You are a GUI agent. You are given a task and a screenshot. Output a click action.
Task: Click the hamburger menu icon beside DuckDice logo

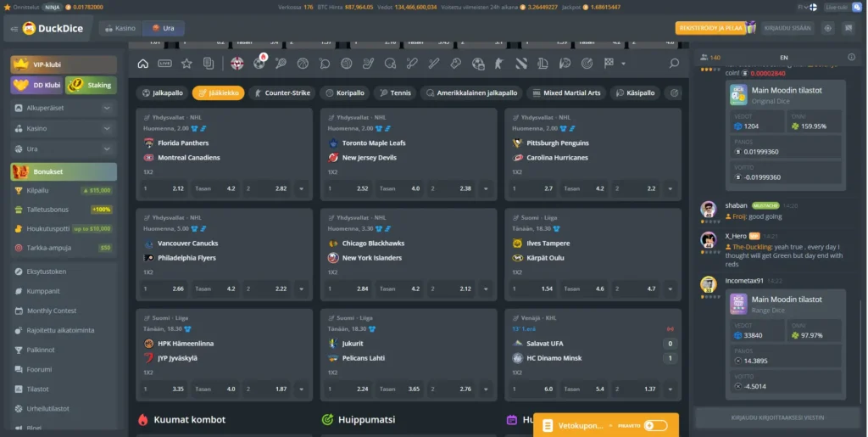pos(14,29)
